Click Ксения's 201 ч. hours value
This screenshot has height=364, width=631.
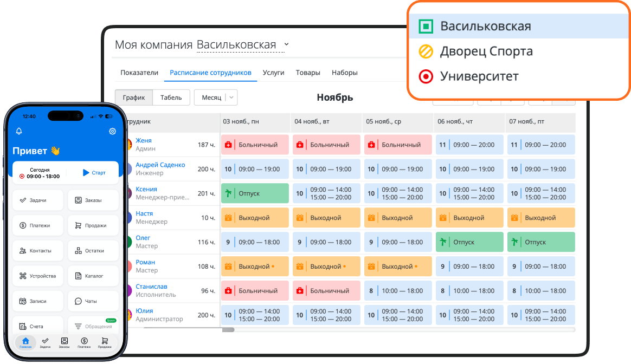coord(207,193)
